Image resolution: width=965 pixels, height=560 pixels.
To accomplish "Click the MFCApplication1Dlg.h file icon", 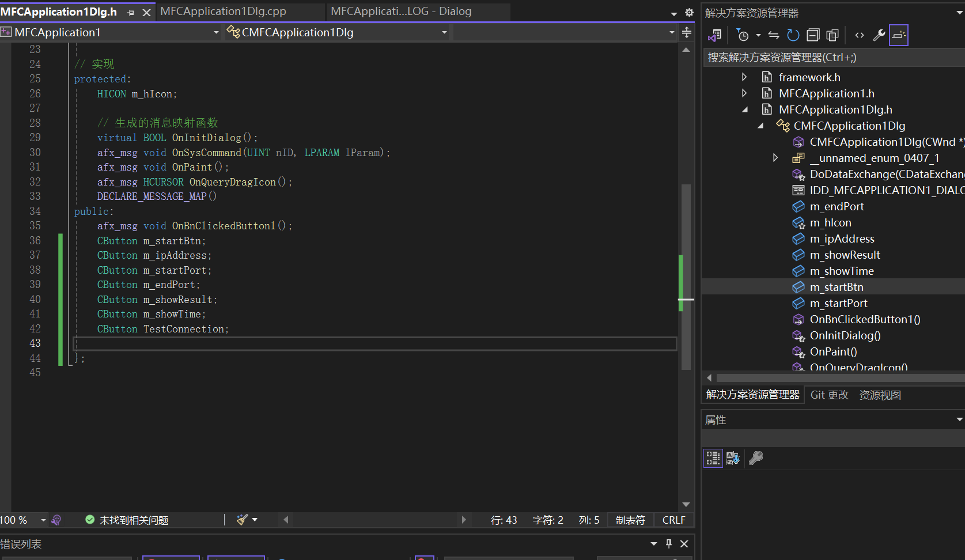I will 767,109.
